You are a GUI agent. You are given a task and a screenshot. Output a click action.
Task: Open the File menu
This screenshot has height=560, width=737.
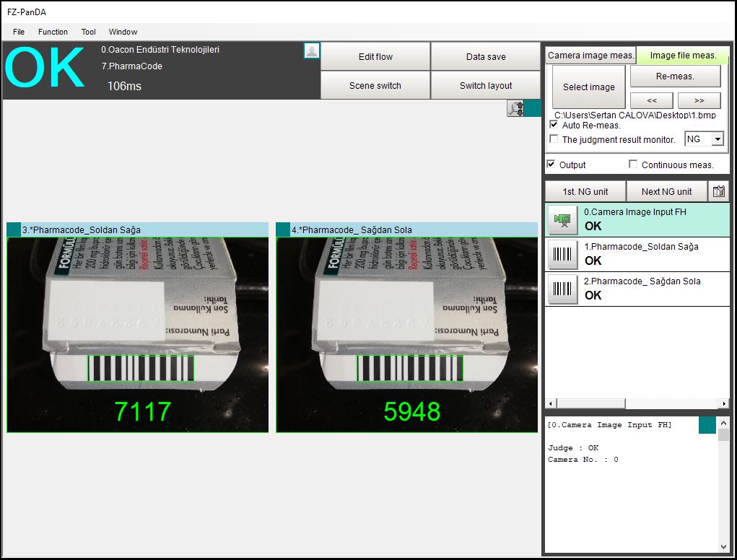(x=19, y=32)
